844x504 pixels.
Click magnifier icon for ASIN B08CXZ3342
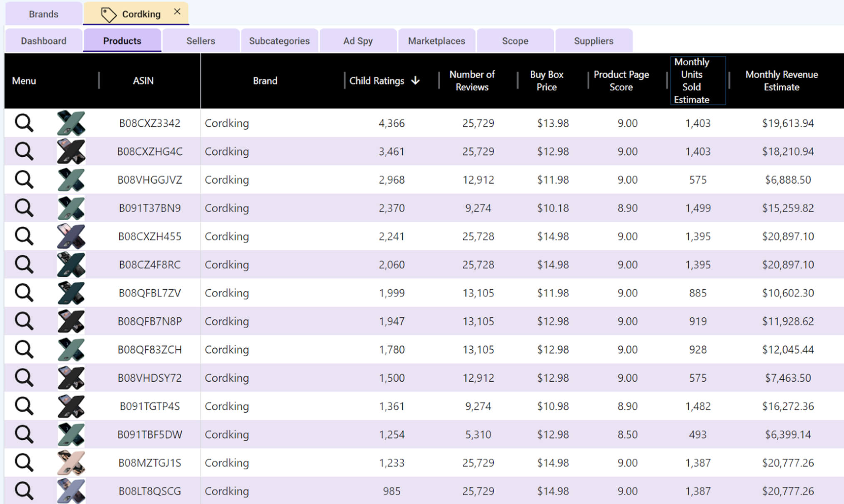[24, 123]
